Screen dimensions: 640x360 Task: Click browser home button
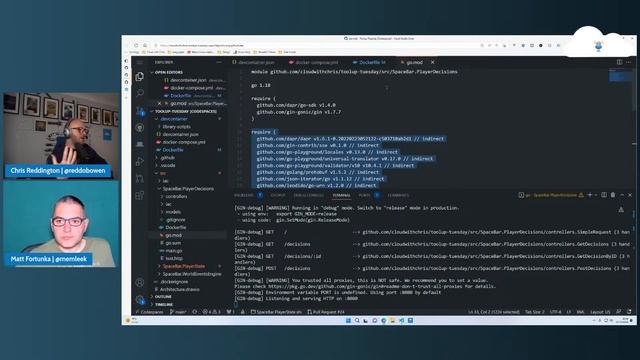(x=145, y=45)
